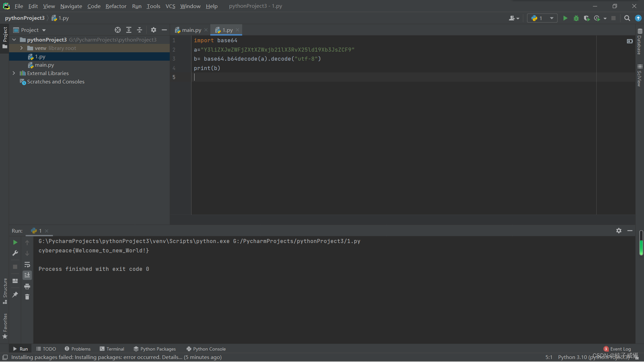Toggle scroll to end in Run console
The height and width of the screenshot is (362, 644).
tap(27, 275)
